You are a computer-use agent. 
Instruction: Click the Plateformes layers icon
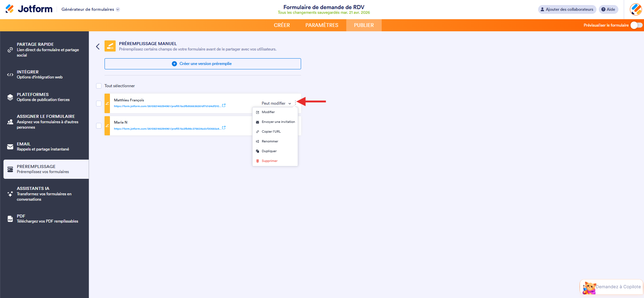(10, 97)
